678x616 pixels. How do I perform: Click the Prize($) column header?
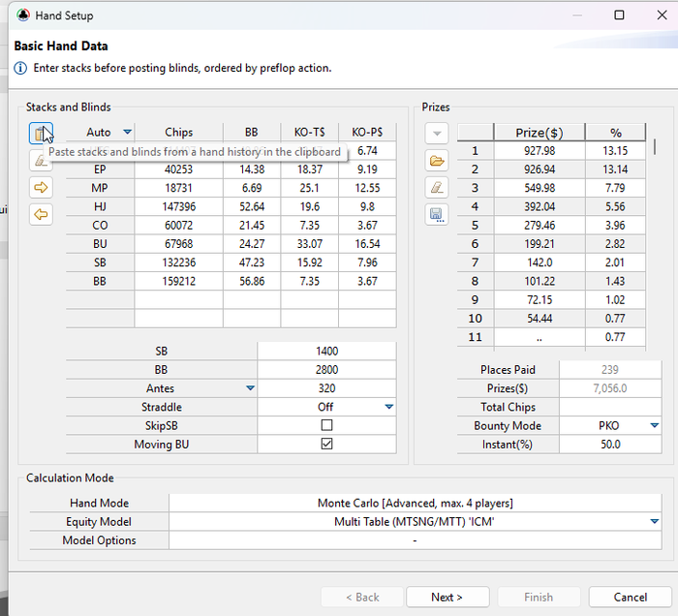[539, 133]
